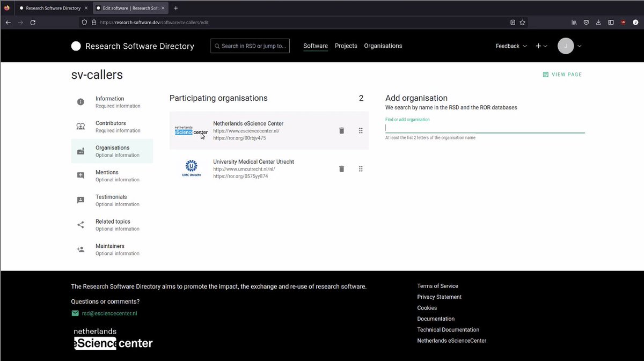This screenshot has height=361, width=644.
Task: Reload the page in browser
Action: [33, 23]
